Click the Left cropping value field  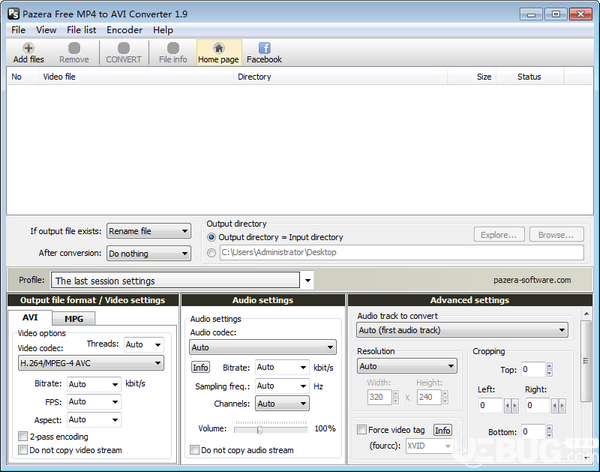click(491, 405)
